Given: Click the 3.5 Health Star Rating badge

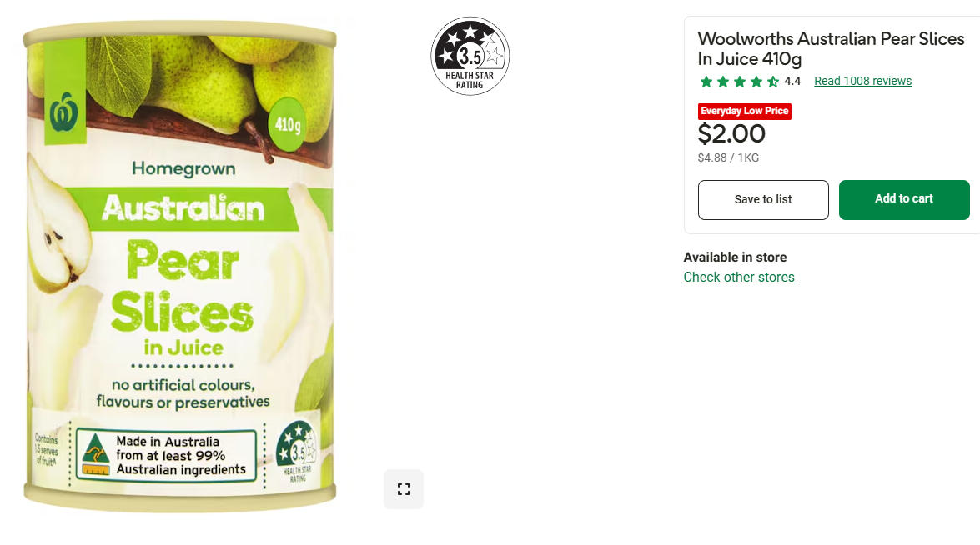Looking at the screenshot, I should coord(470,56).
